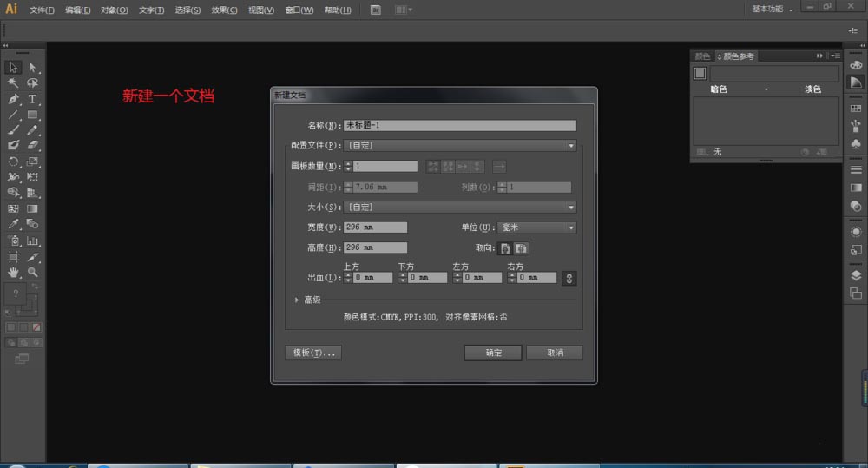Open the 文件(F) menu
Viewport: 868px width, 468px height.
41,10
